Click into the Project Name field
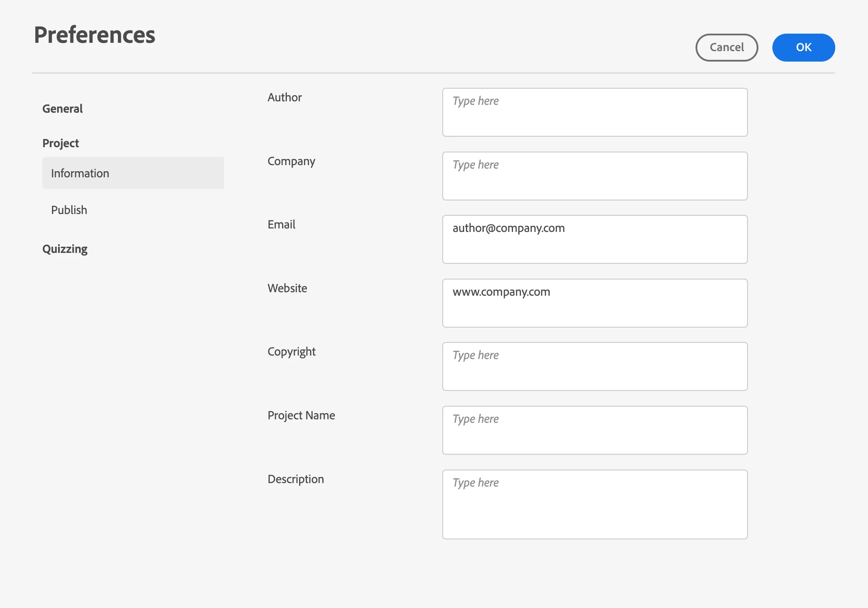This screenshot has width=868, height=608. 595,431
